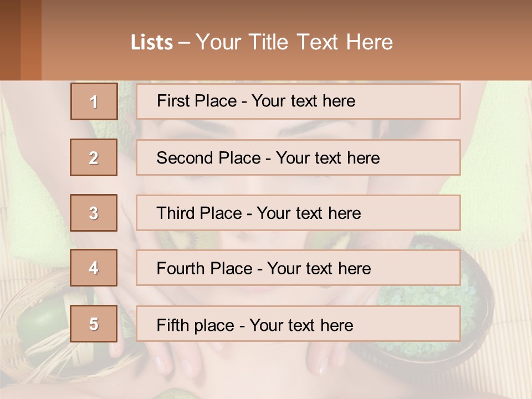Click the slide title text

262,42
